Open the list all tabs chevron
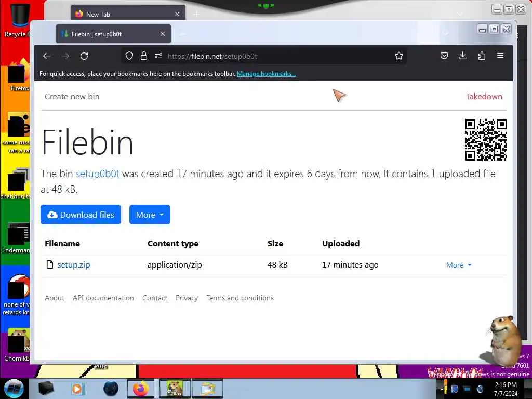 [445, 33]
